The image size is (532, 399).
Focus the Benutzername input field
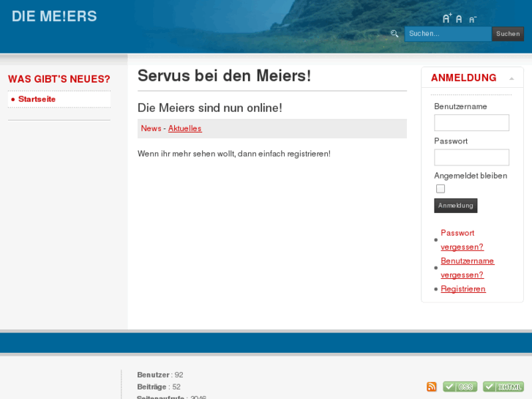coord(471,122)
